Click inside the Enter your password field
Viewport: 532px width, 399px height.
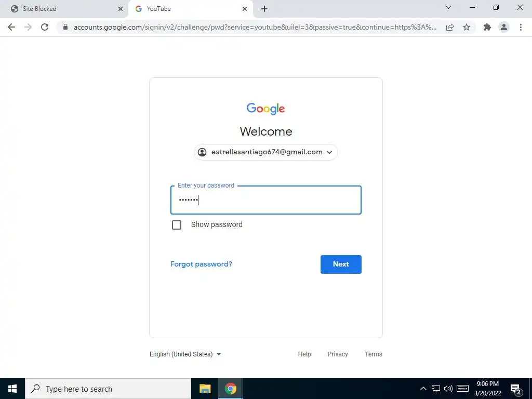click(x=265, y=200)
